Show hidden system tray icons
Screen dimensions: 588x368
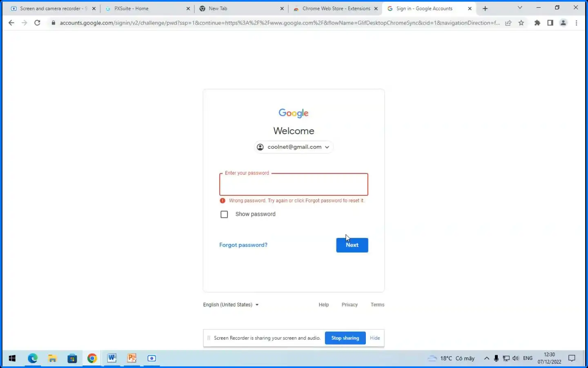pos(487,359)
